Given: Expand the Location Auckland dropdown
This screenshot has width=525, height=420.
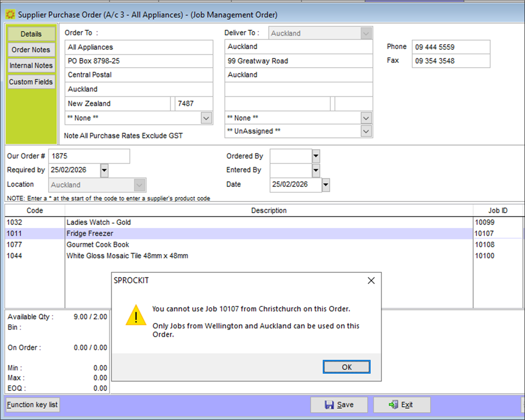Looking at the screenshot, I should coord(140,185).
